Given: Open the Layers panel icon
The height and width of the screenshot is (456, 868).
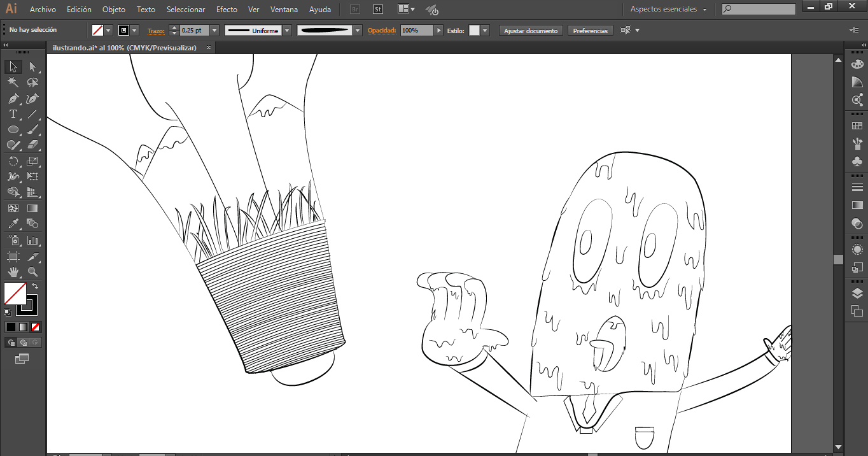Looking at the screenshot, I should 857,293.
